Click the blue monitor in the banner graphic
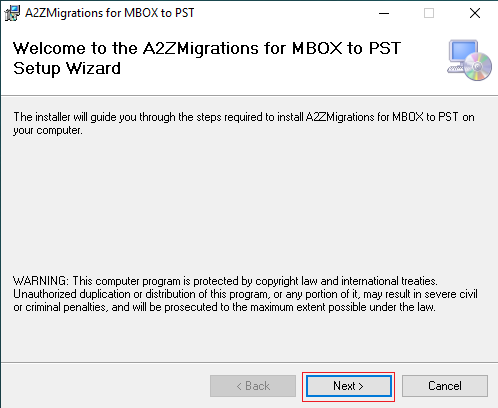This screenshot has width=498, height=408. pyautogui.click(x=463, y=52)
